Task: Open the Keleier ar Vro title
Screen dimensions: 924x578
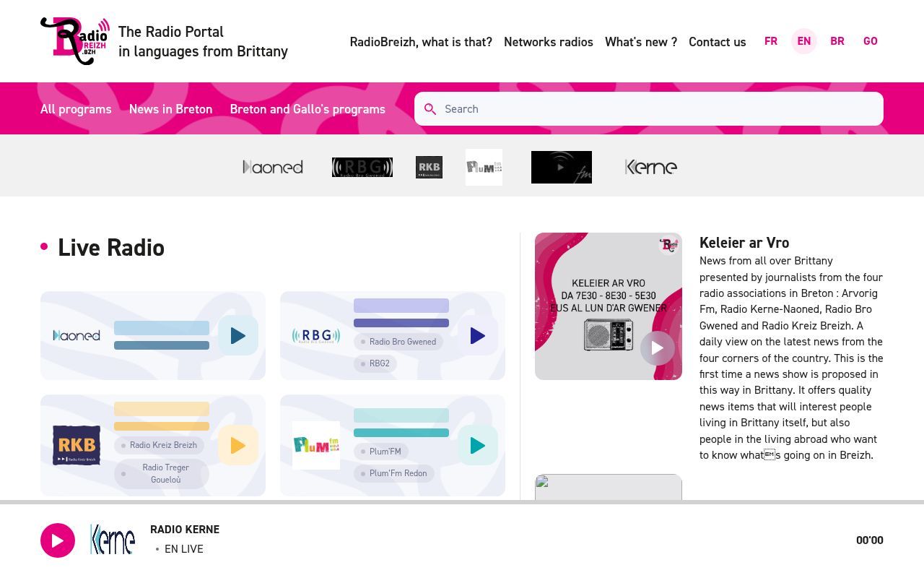Action: click(744, 243)
